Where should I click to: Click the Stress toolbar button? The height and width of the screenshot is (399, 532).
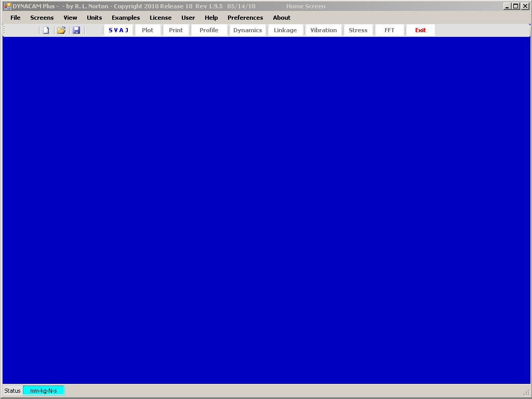pos(358,30)
